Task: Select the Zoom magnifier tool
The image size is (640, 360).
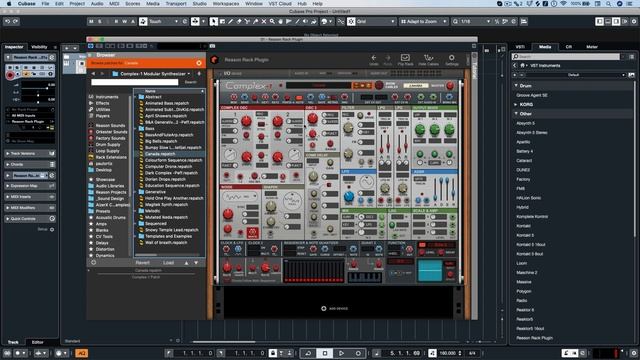Action: [x=272, y=21]
